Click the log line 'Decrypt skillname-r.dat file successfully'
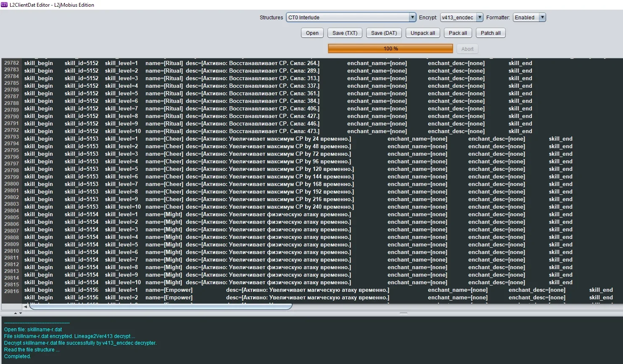Image resolution: width=623 pixels, height=364 pixels. point(80,343)
